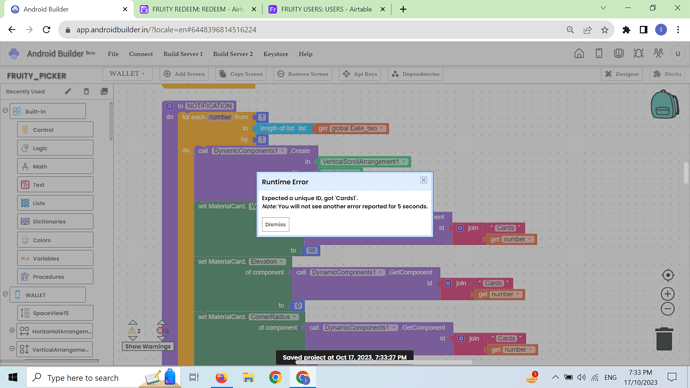Switch to Blocks view

[x=667, y=74]
